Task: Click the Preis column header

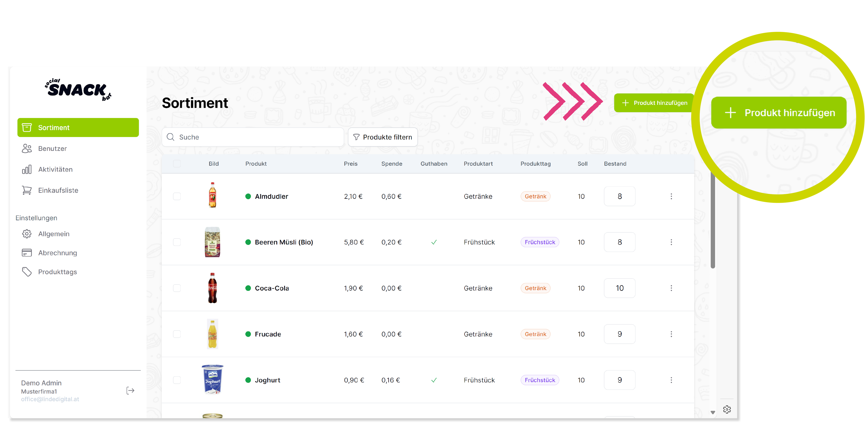Action: 350,163
